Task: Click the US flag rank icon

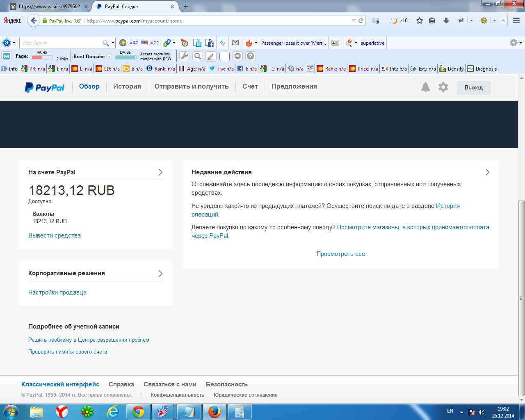Action: (x=144, y=43)
